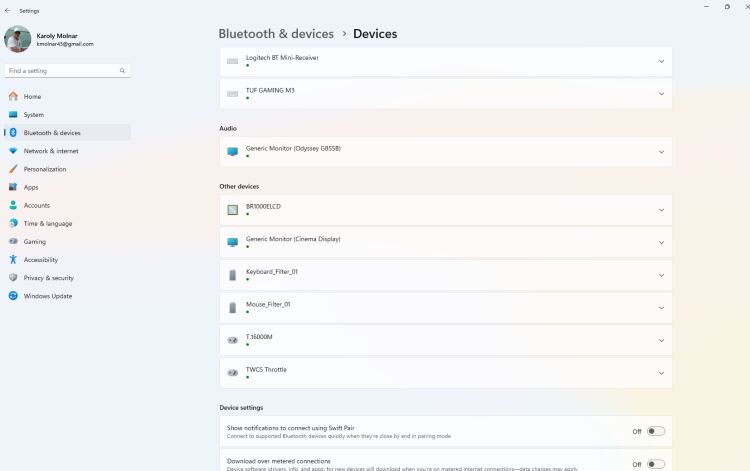The image size is (750, 471).
Task: Click the T.16000M game controller icon
Action: [232, 340]
